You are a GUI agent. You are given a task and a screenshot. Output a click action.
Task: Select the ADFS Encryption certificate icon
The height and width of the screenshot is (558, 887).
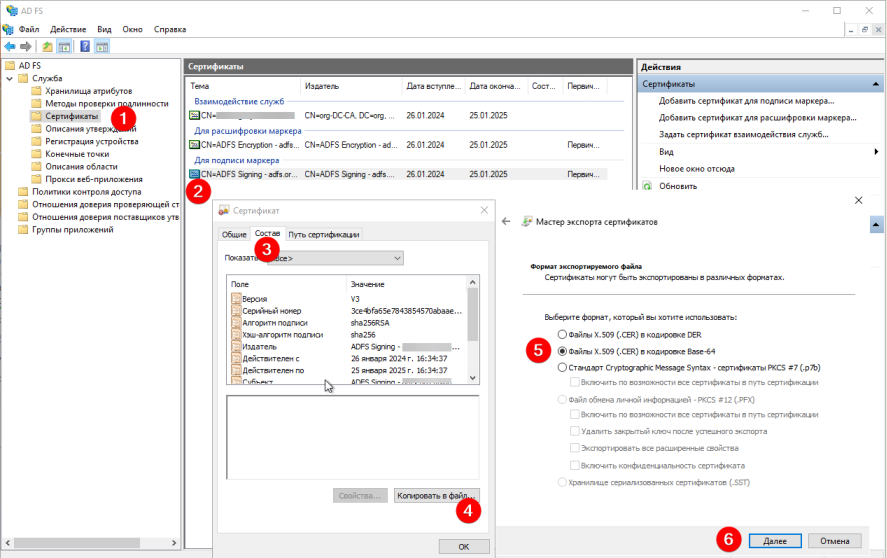click(194, 145)
